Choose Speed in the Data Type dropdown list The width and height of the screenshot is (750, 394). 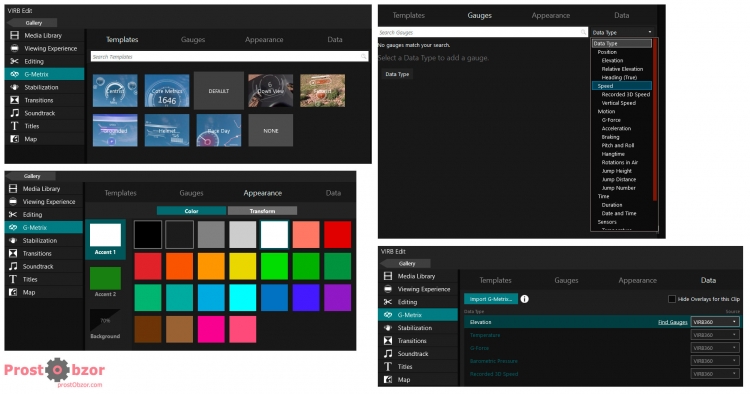coord(622,86)
